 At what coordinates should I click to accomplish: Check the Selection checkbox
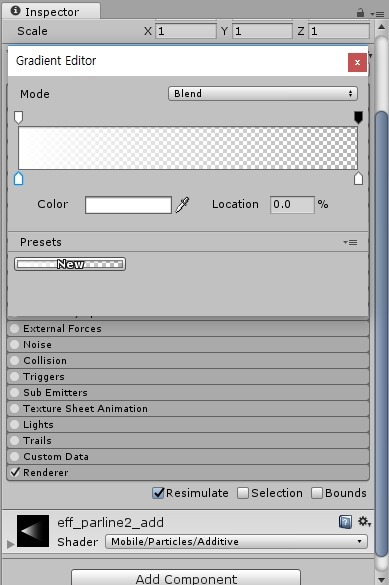coord(243,493)
